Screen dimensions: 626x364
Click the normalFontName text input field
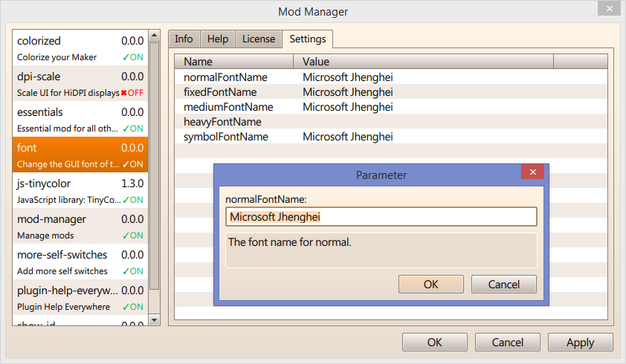381,217
